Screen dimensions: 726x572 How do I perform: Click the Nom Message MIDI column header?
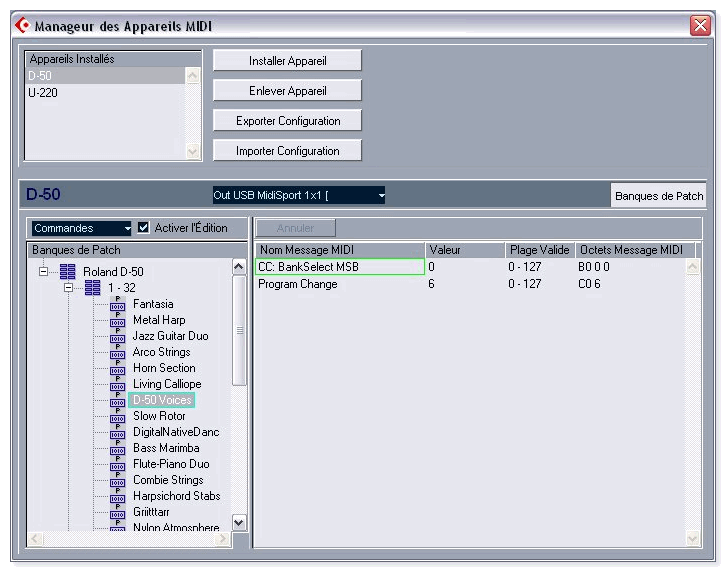340,250
